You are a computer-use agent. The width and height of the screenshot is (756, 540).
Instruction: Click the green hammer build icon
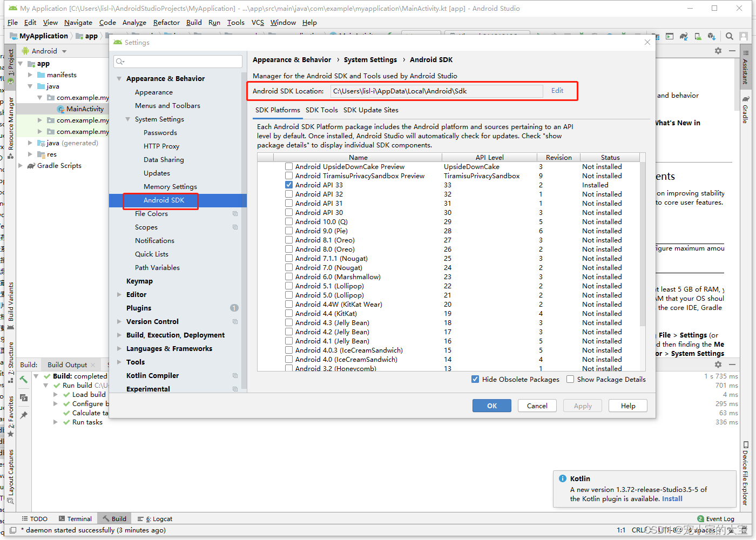click(x=24, y=380)
